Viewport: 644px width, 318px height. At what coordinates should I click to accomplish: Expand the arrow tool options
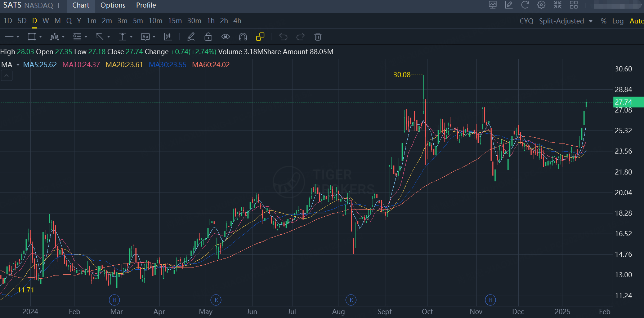point(108,37)
